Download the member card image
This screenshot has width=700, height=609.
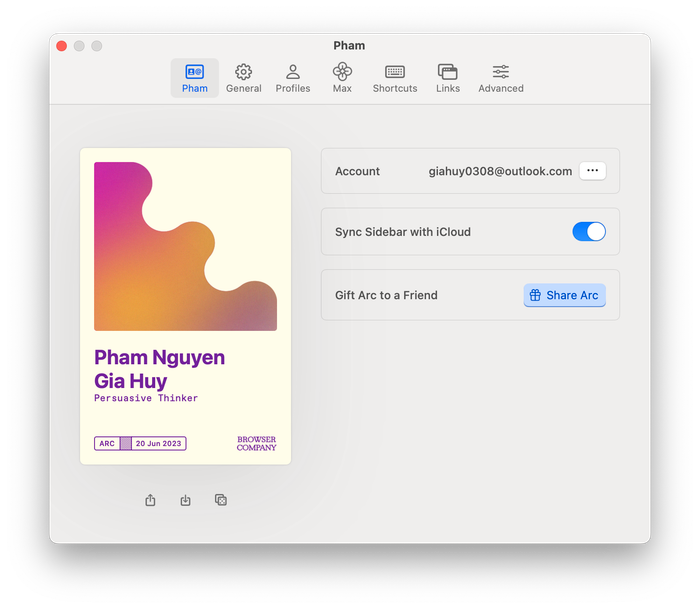(185, 500)
